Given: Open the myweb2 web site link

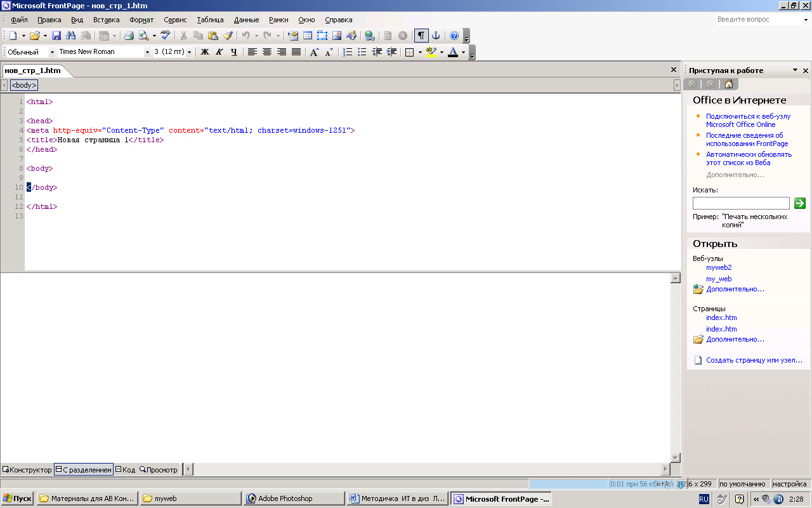Looking at the screenshot, I should click(719, 267).
